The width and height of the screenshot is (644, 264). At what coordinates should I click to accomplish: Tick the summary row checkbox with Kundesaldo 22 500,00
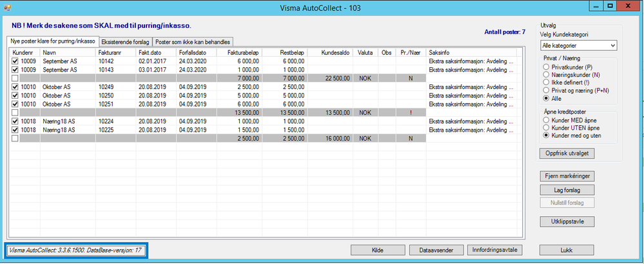point(15,78)
